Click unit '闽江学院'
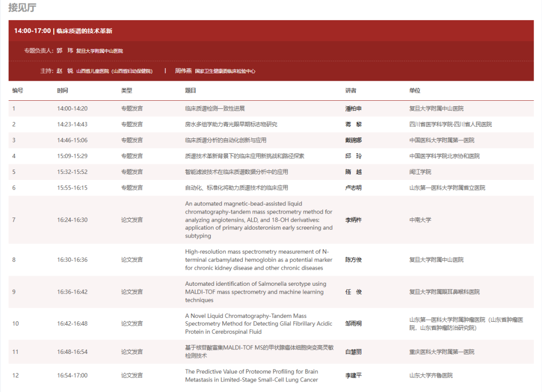This screenshot has height=392, width=542. click(x=420, y=172)
